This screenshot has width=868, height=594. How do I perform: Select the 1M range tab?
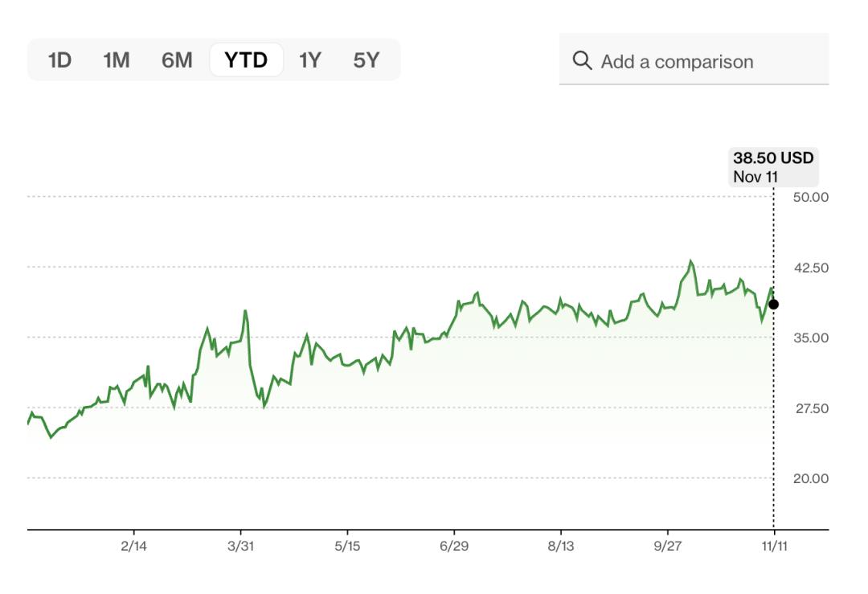pos(116,60)
